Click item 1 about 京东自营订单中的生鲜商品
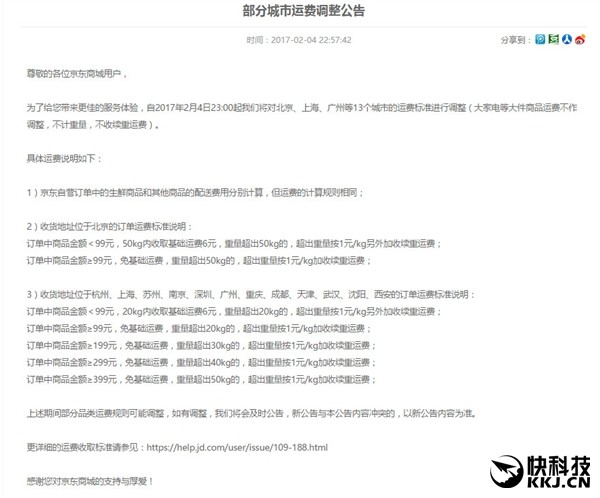This screenshot has width=600, height=498. [195, 192]
